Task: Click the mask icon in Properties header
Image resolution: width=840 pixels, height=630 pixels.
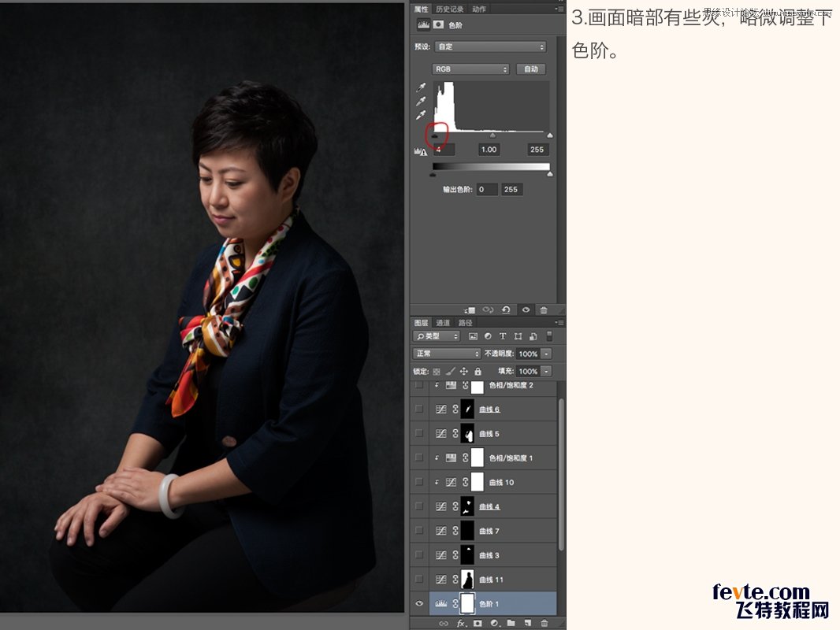Action: [438, 24]
